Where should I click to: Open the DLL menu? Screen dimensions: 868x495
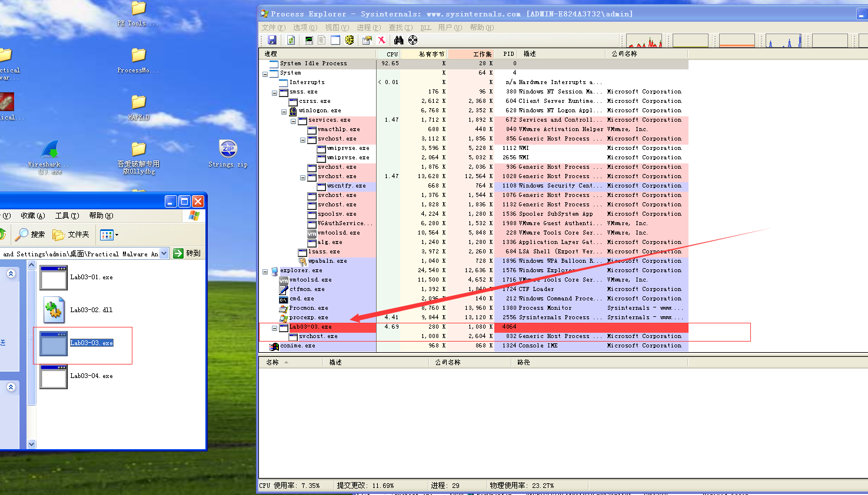point(425,28)
